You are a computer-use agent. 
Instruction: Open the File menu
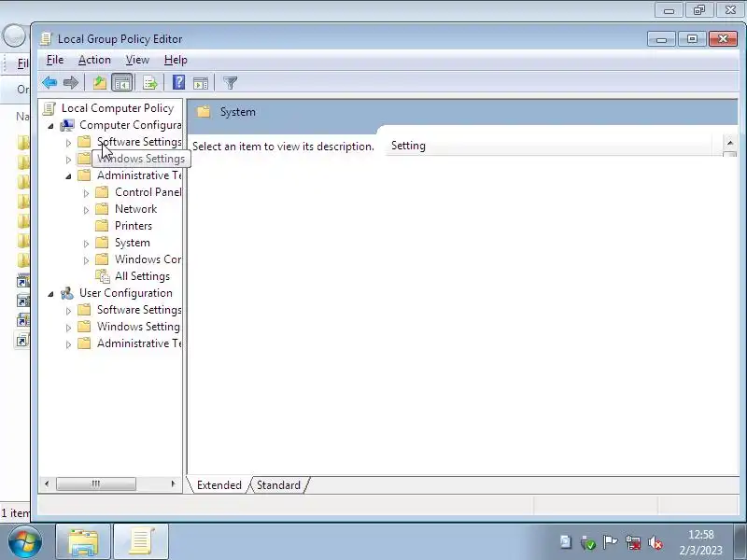(x=55, y=60)
